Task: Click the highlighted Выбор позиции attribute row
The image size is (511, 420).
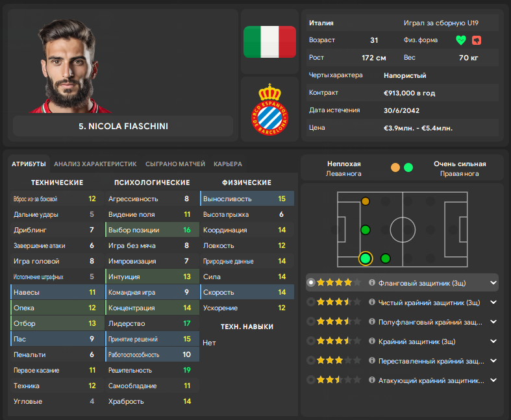Action: [152, 230]
